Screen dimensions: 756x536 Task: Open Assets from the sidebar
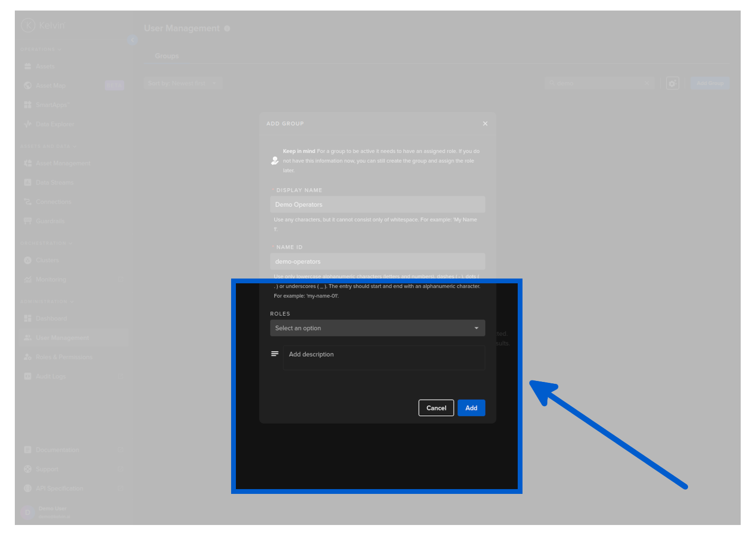click(45, 67)
